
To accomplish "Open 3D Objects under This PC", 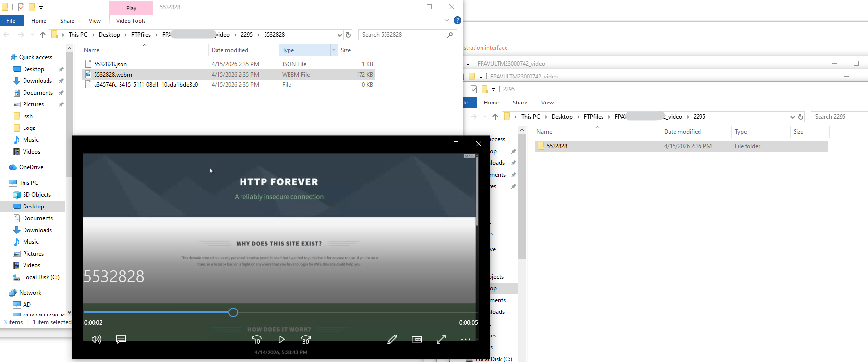I will point(37,195).
